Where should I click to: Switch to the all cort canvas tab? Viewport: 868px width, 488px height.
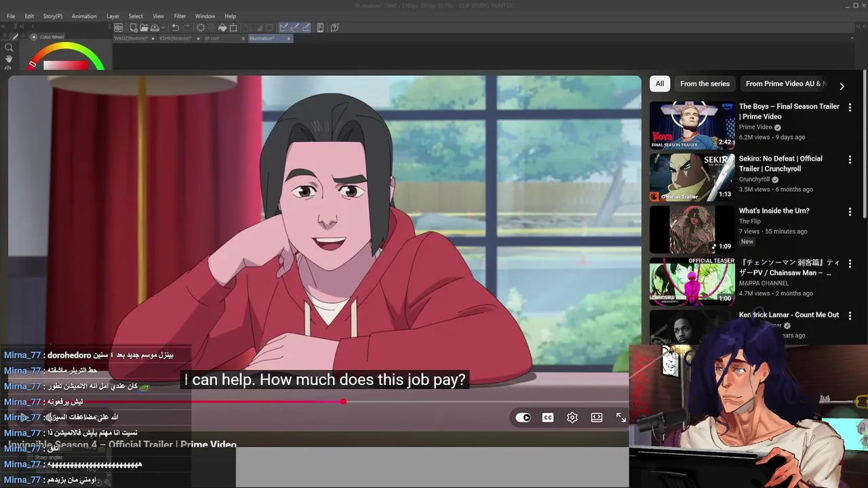(224, 39)
